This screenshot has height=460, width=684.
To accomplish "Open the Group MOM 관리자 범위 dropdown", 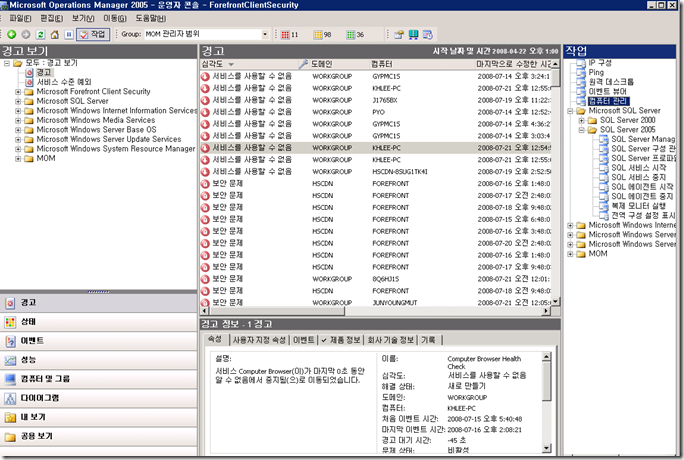I will tap(265, 34).
